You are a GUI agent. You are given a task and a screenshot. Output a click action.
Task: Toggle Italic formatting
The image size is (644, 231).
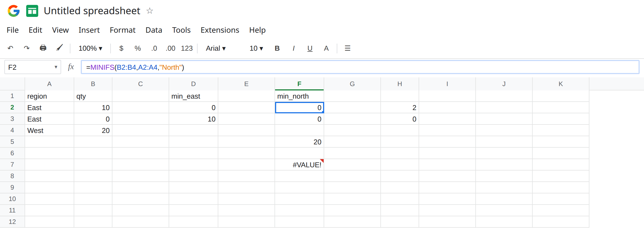tap(294, 48)
